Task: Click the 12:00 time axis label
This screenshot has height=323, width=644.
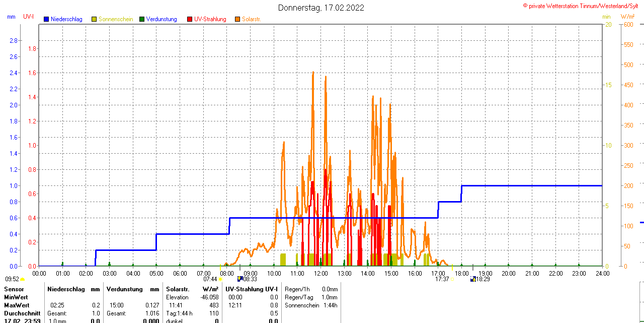Action: [321, 274]
